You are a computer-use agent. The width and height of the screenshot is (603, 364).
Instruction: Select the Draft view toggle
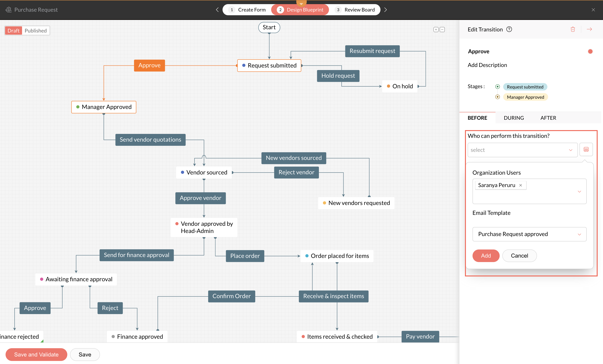(x=13, y=31)
